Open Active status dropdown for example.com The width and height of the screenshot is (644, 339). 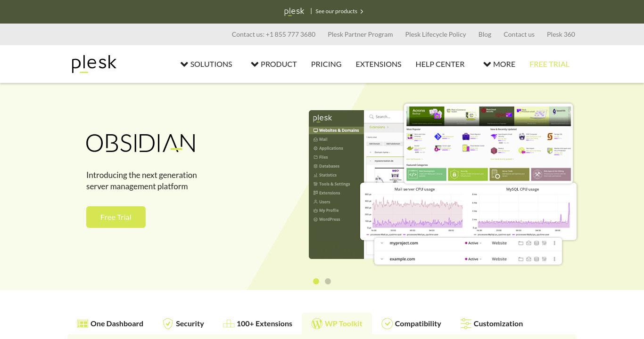click(x=473, y=259)
